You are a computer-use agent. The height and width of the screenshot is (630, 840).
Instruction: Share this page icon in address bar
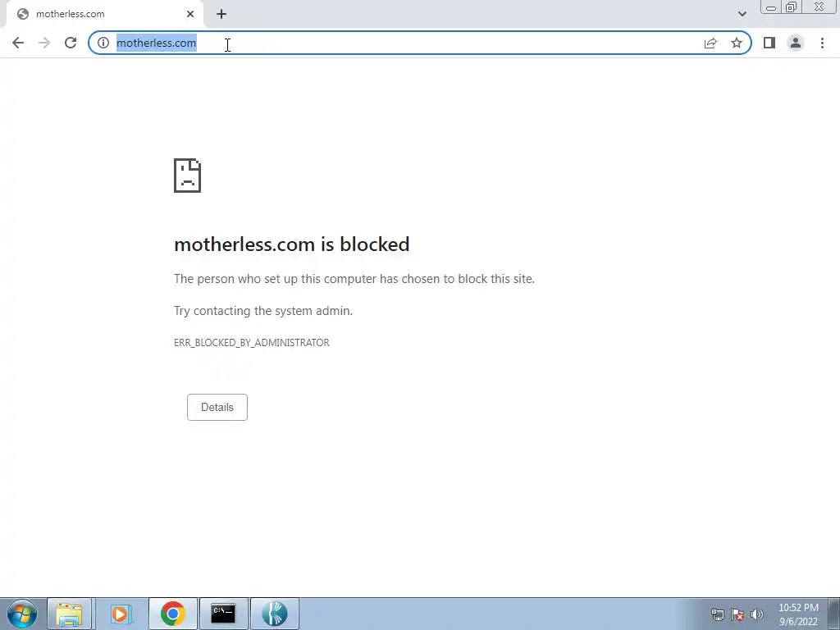point(710,43)
